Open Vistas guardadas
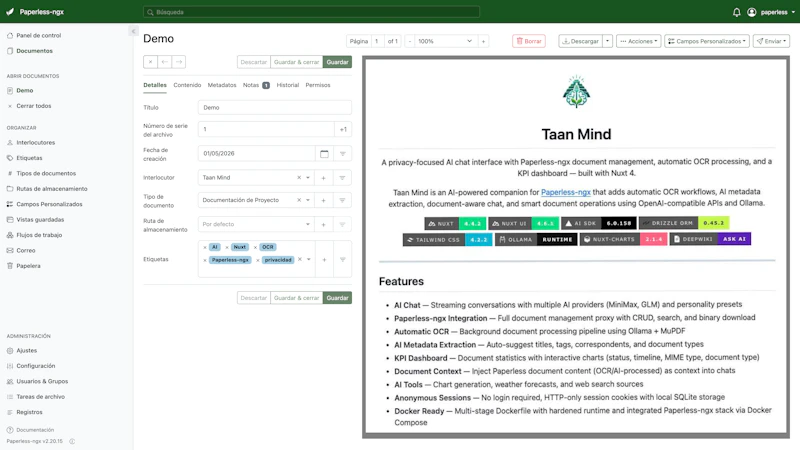 click(35, 219)
